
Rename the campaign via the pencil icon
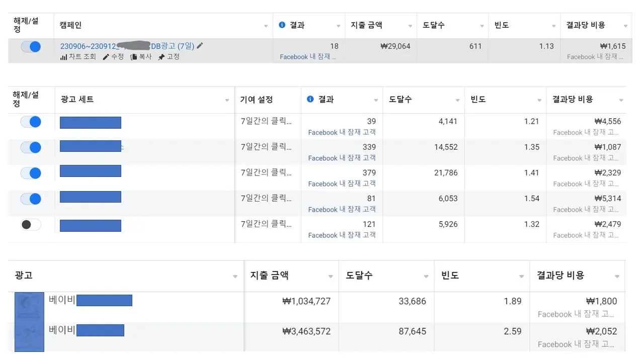coord(199,45)
